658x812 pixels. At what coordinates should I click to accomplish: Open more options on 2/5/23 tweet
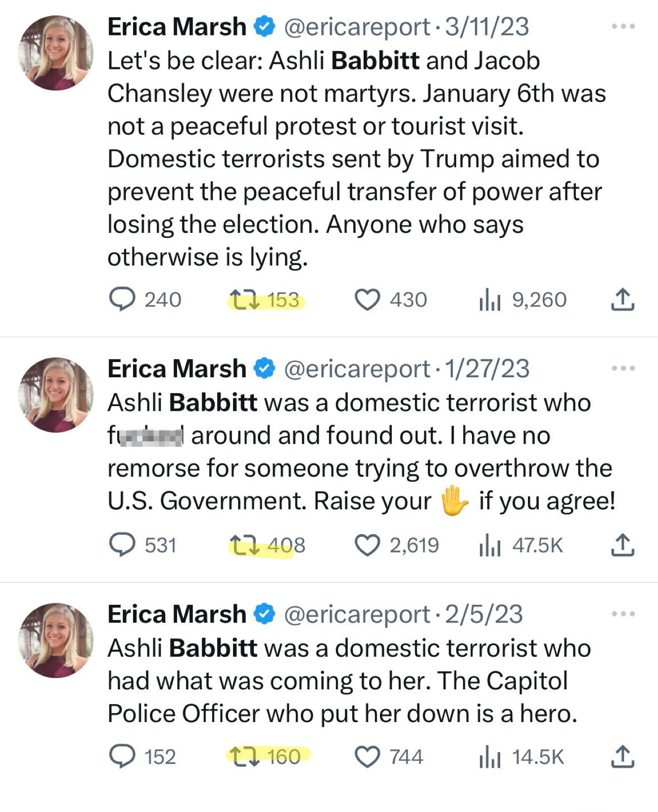623,614
